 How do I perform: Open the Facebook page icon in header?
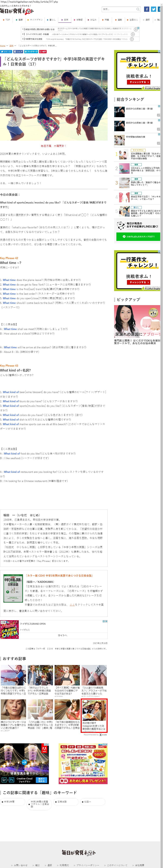[x=147, y=9]
